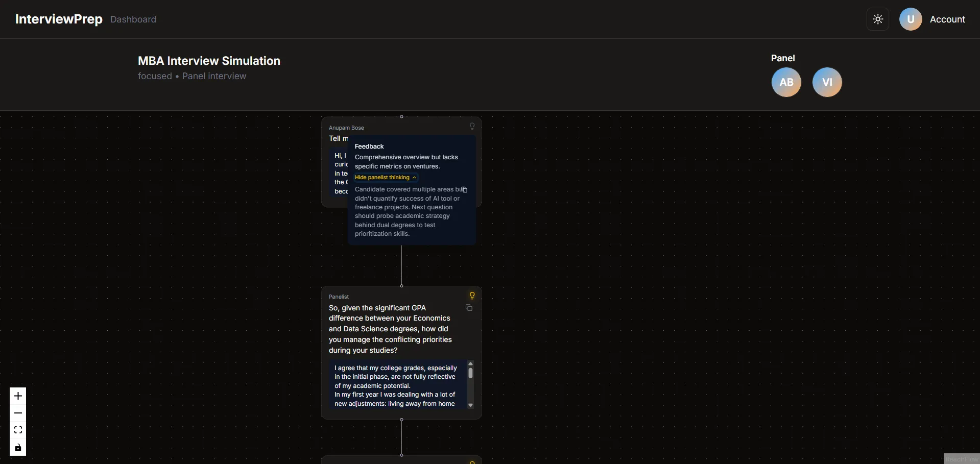Click the lightbulb icon on Anupam Bose's card

472,126
